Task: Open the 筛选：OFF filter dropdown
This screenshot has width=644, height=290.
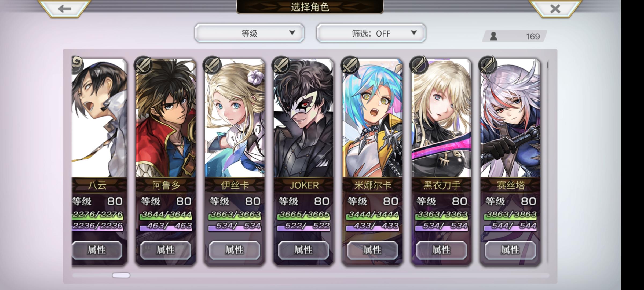Action: click(x=371, y=33)
